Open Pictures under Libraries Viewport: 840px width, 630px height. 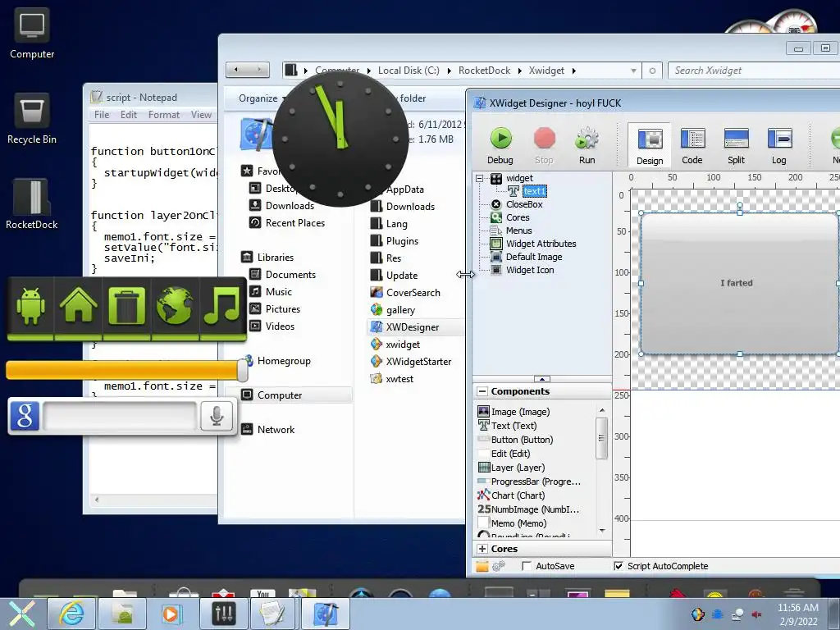tap(283, 309)
